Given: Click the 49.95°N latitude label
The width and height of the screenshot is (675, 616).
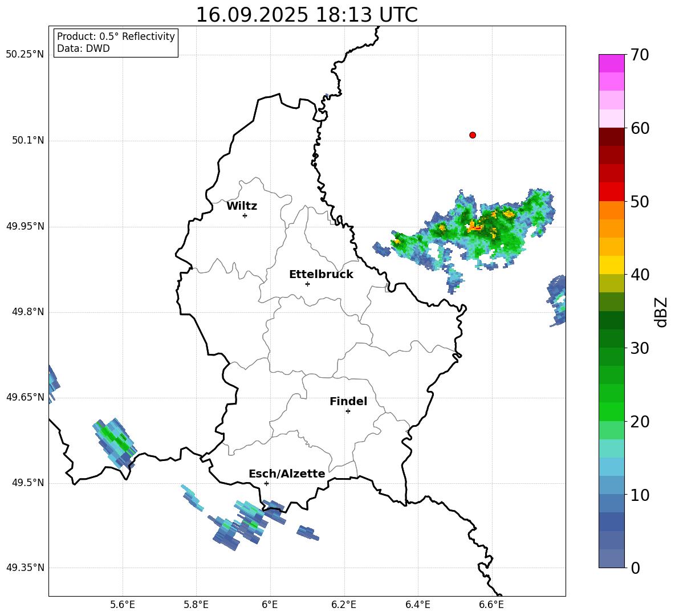Looking at the screenshot, I should [25, 226].
